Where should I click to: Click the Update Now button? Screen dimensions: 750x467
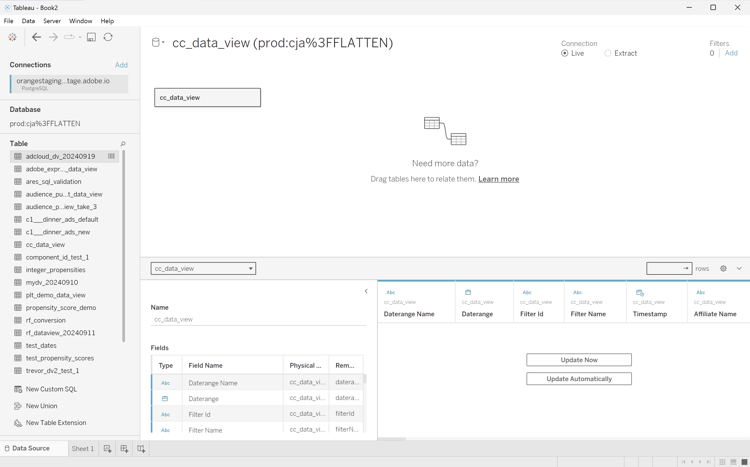(579, 360)
